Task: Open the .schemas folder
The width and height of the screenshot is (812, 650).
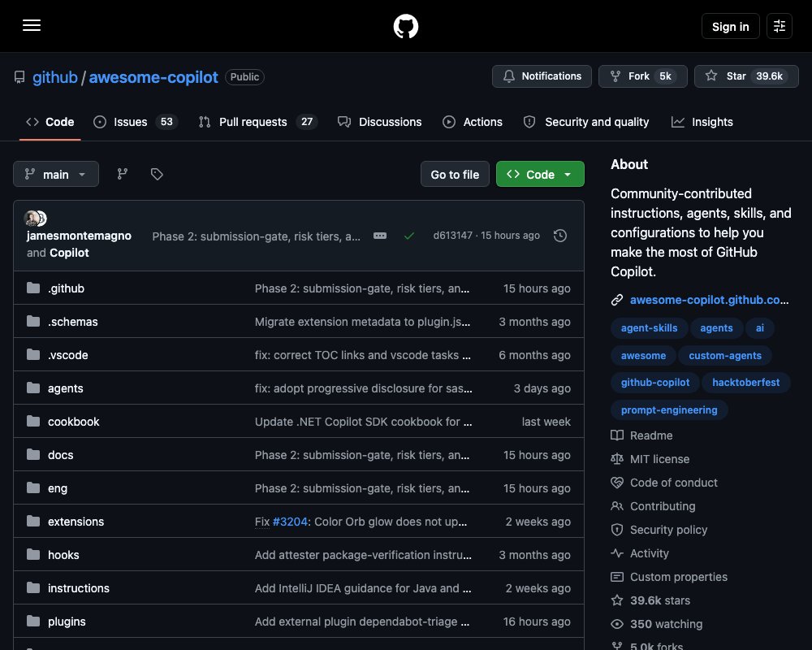Action: pyautogui.click(x=72, y=322)
